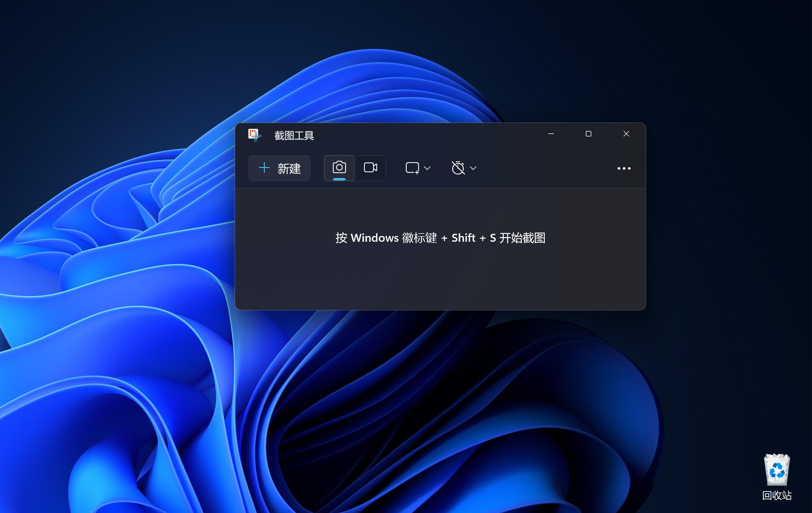The width and height of the screenshot is (812, 513).
Task: Click the Windows + Shift + S hint text
Action: click(x=440, y=238)
